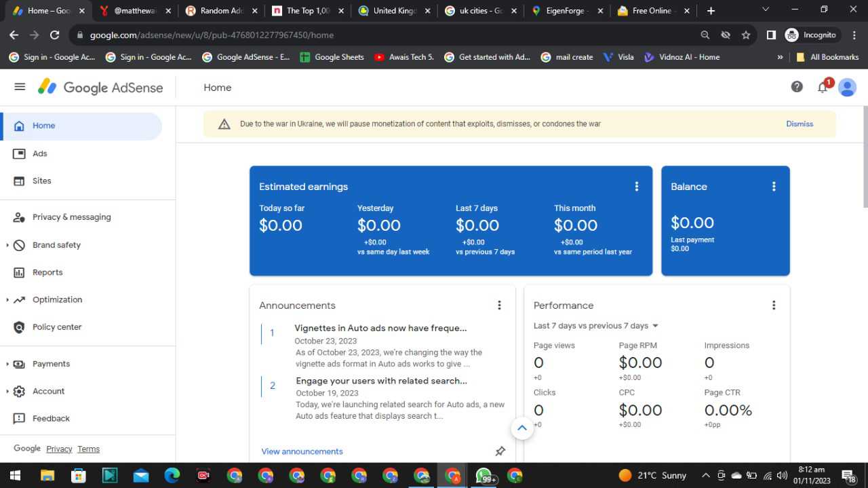868x488 pixels.
Task: Open the Google Sheets bookmark
Action: [332, 57]
